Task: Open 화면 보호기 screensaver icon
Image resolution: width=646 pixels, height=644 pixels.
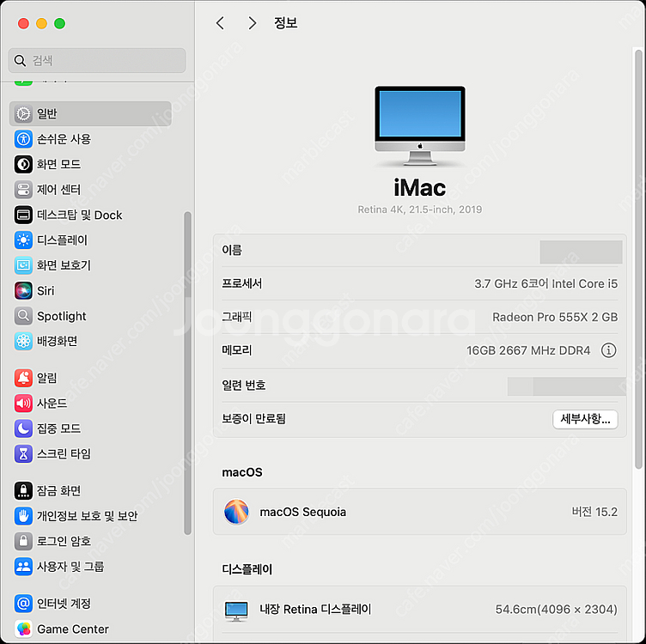Action: pos(23,265)
